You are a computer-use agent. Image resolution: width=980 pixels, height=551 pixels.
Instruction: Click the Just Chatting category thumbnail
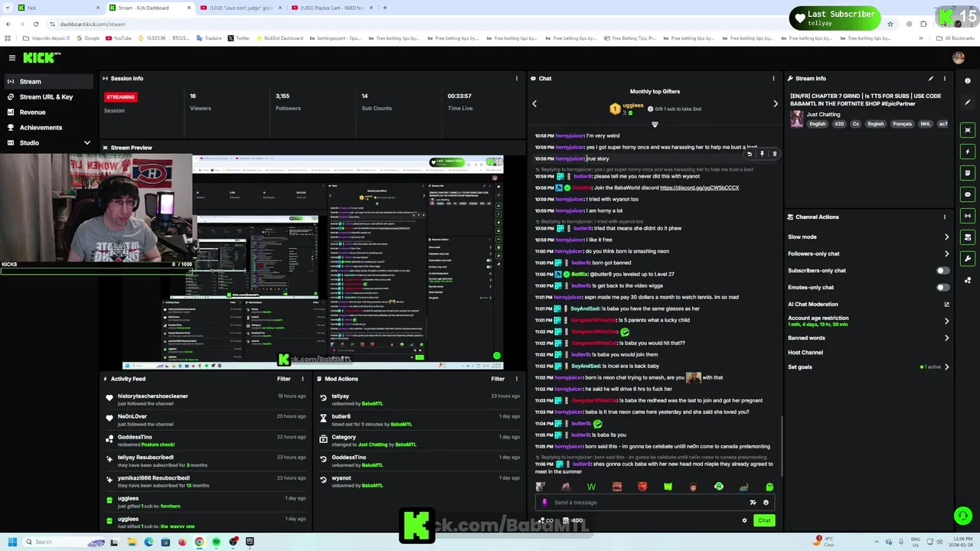click(x=796, y=119)
